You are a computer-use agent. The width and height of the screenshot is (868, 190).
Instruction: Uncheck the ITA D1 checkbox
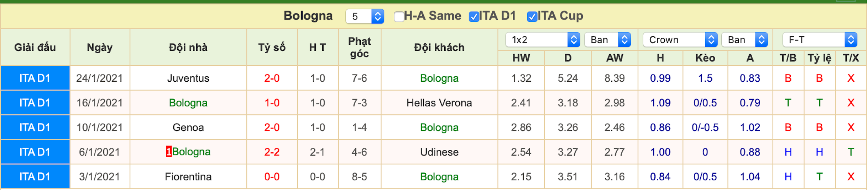point(474,16)
